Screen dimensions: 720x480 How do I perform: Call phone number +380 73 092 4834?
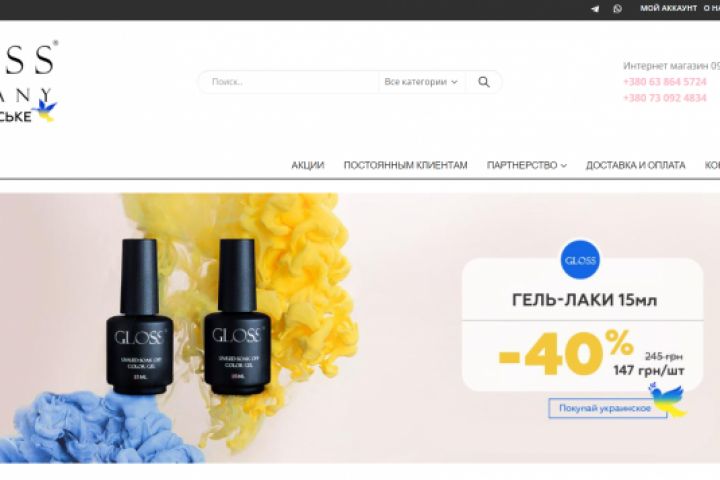tap(664, 98)
